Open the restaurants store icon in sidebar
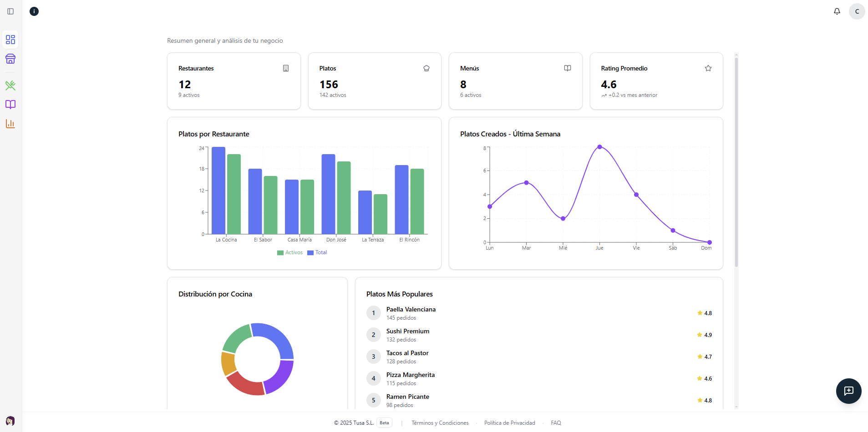 tap(10, 59)
